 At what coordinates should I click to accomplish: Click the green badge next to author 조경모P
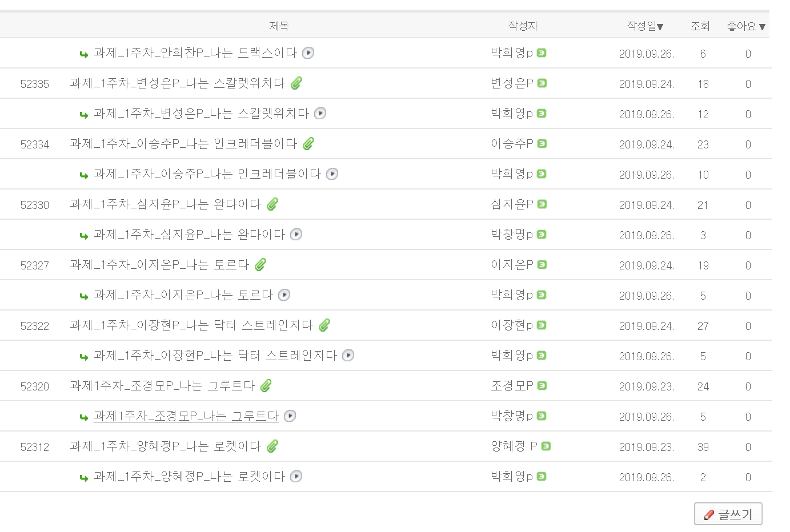[542, 386]
